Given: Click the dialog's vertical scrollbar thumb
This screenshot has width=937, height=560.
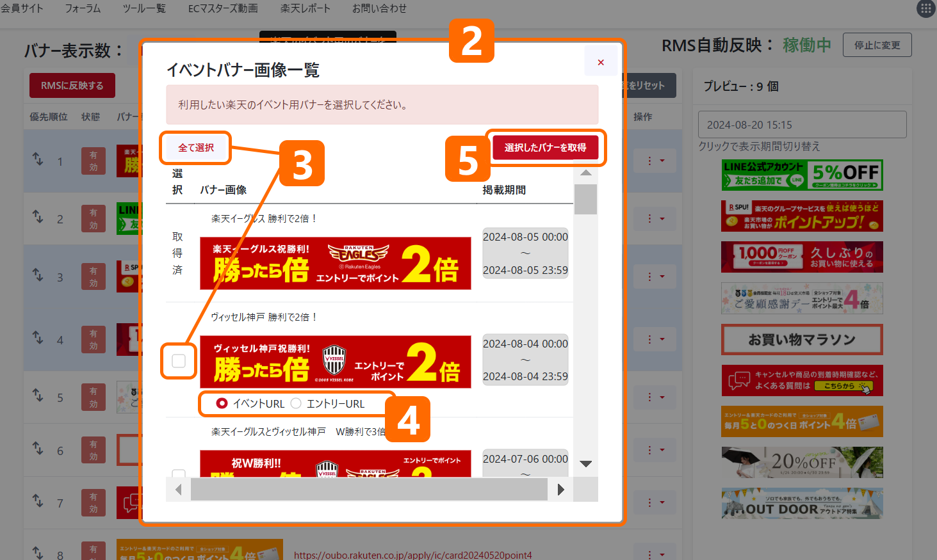Looking at the screenshot, I should pos(585,199).
